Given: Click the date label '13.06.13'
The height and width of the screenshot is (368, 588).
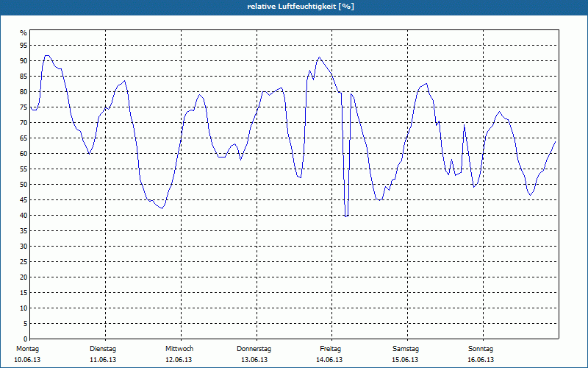Looking at the screenshot, I should coord(254,360).
